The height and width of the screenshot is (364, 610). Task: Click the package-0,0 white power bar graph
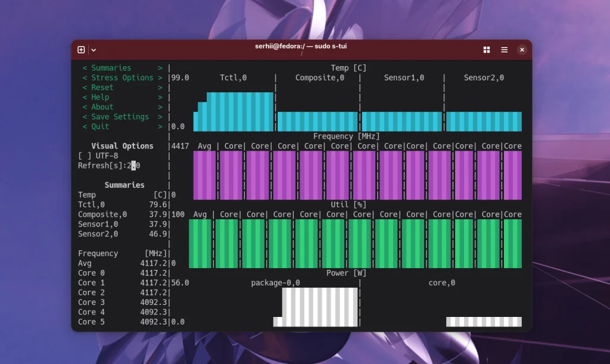coord(316,307)
